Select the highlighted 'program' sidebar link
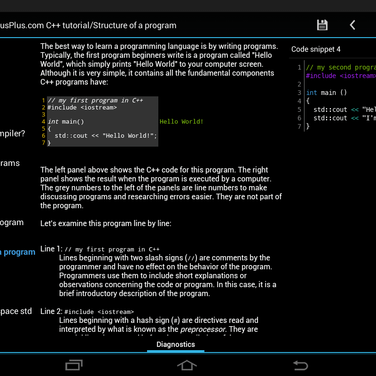376x376 pixels. coord(18,252)
